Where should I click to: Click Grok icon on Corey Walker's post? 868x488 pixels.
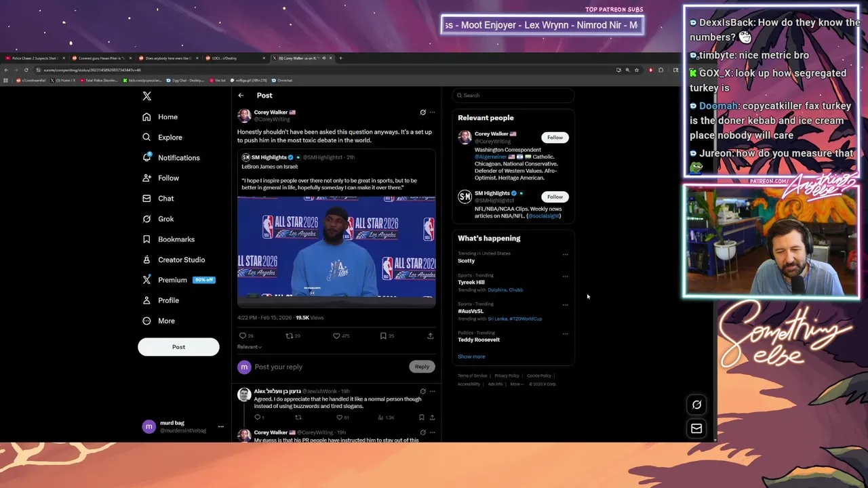(x=422, y=112)
